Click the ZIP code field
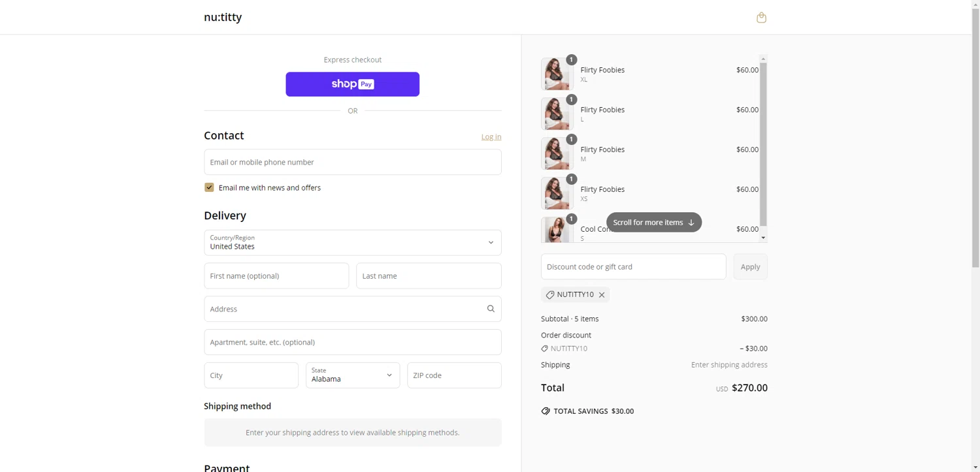Image resolution: width=980 pixels, height=472 pixels. coord(454,375)
